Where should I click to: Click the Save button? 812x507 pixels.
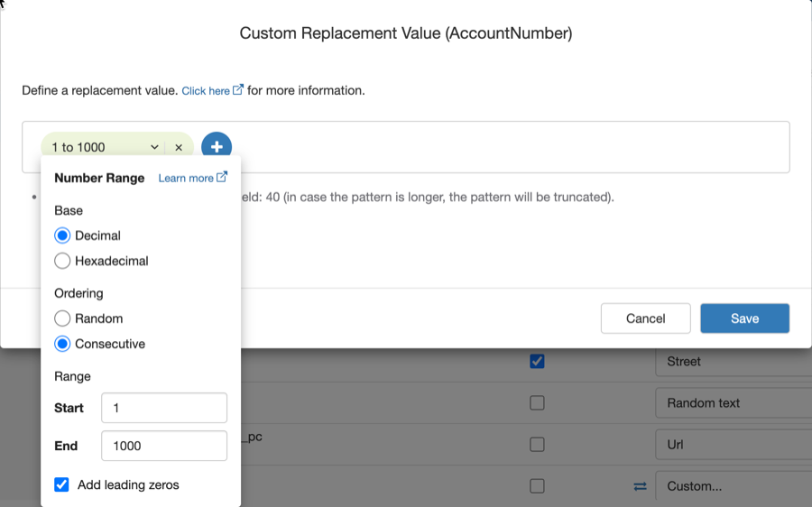click(744, 318)
